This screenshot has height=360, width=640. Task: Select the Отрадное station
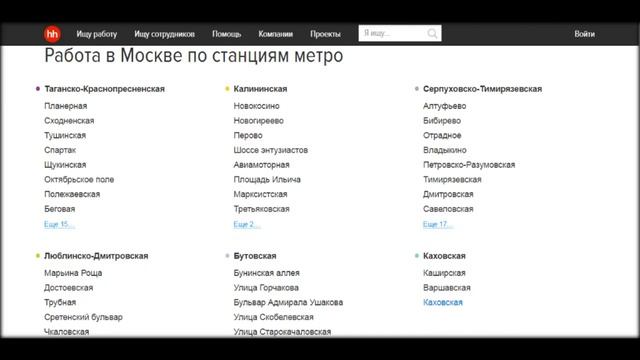coord(442,136)
